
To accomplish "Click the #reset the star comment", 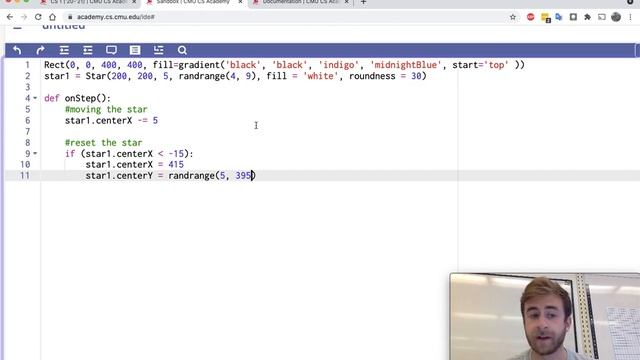I will point(104,143).
